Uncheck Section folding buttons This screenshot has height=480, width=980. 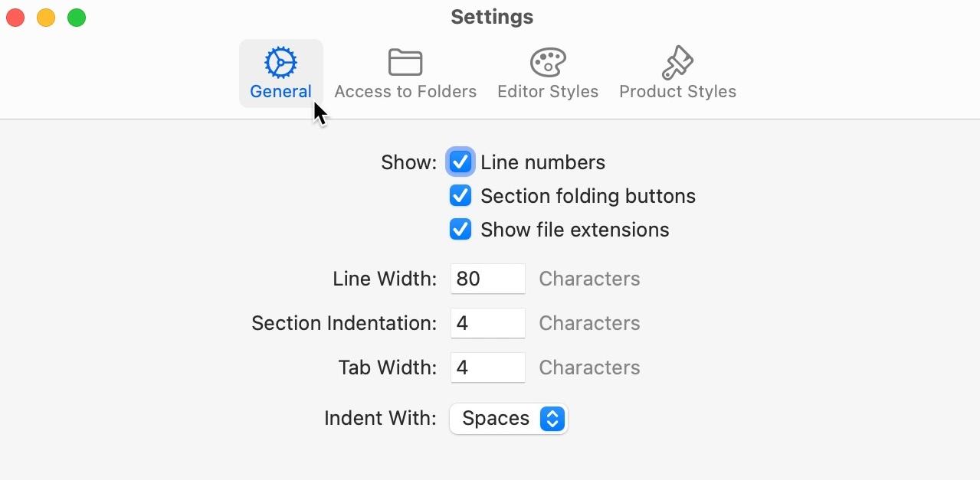pos(461,196)
